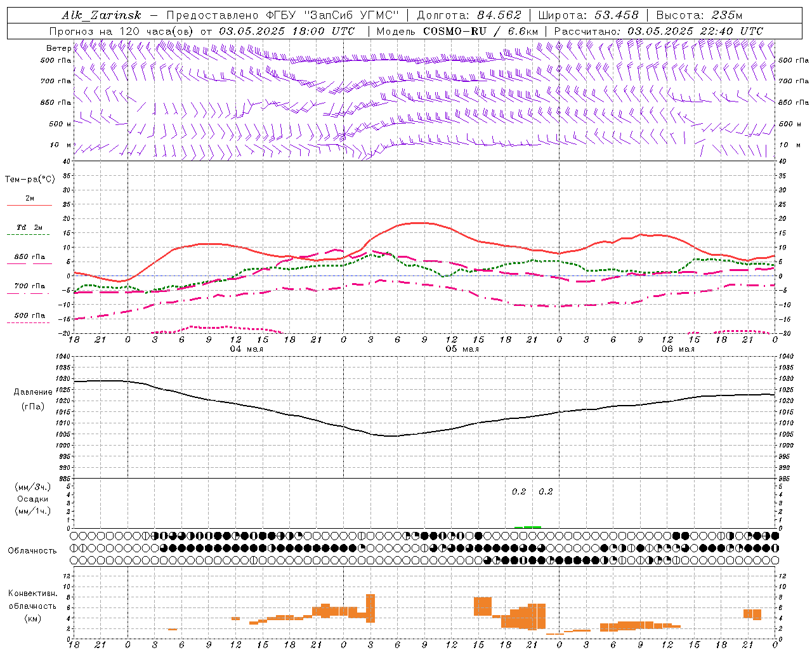Select "1040" on left pressure axis

63,356
